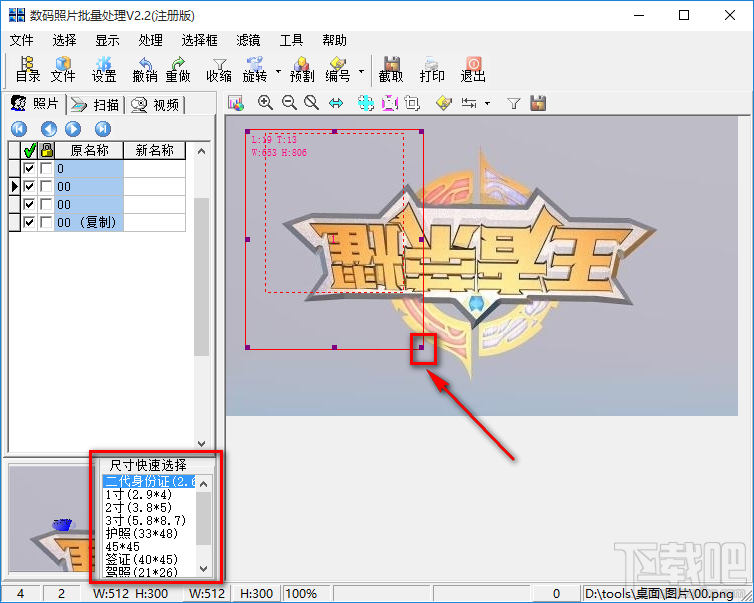The image size is (754, 603).
Task: Click the 旋转 rotate icon
Action: (255, 69)
